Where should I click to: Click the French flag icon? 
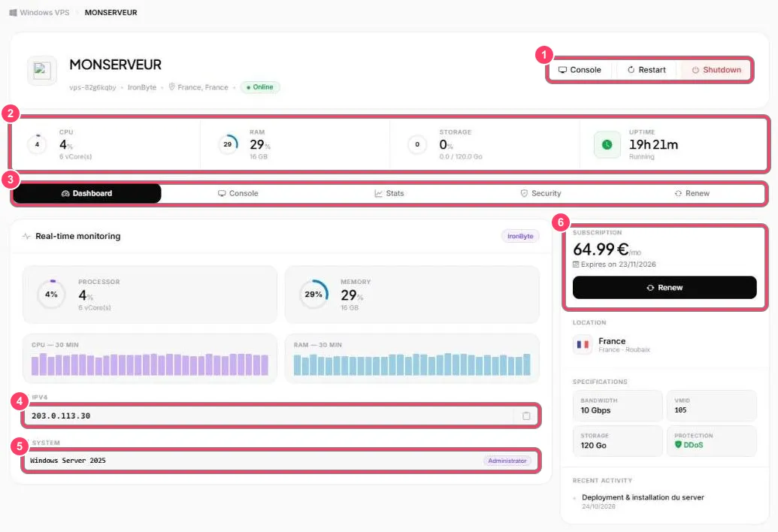(x=583, y=344)
